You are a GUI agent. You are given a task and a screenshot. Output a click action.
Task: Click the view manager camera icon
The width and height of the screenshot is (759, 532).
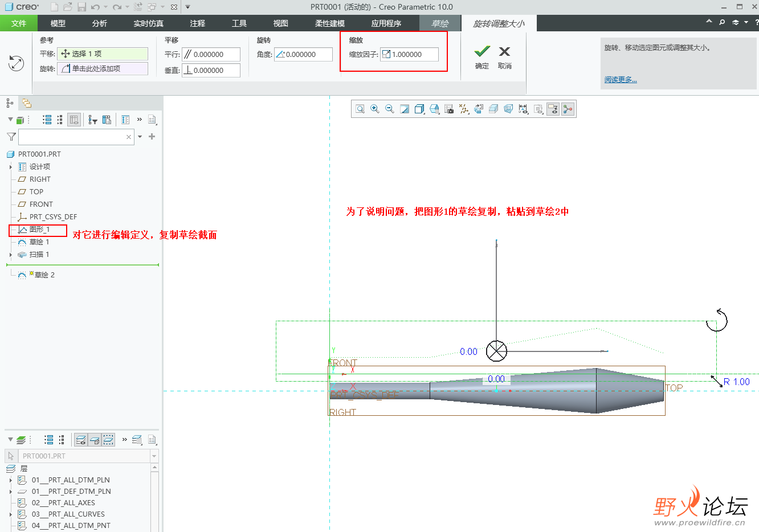tap(449, 109)
